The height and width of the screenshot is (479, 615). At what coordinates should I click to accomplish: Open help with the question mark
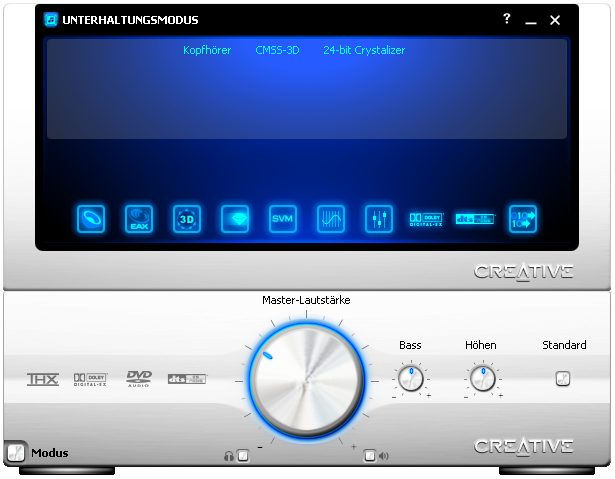(507, 18)
